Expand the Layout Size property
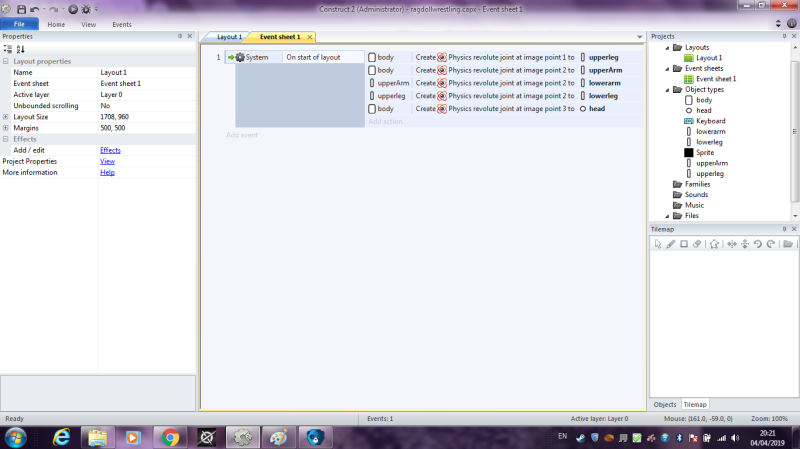This screenshot has width=800, height=449. [6, 117]
